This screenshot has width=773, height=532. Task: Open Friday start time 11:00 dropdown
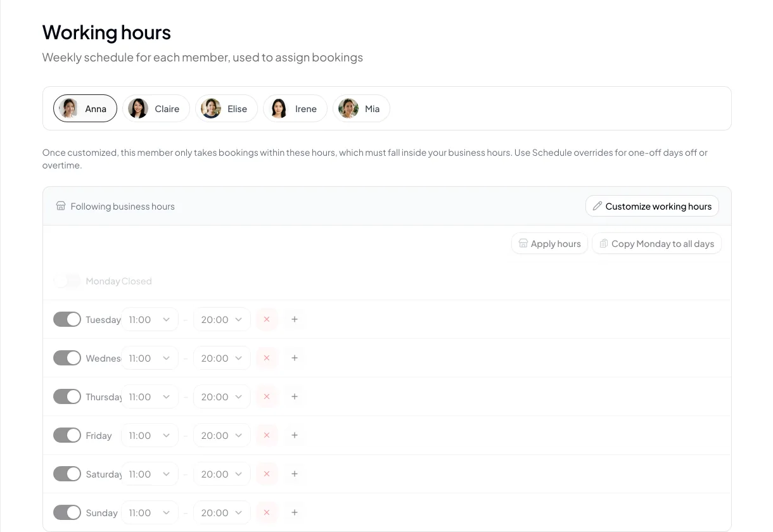pyautogui.click(x=150, y=435)
